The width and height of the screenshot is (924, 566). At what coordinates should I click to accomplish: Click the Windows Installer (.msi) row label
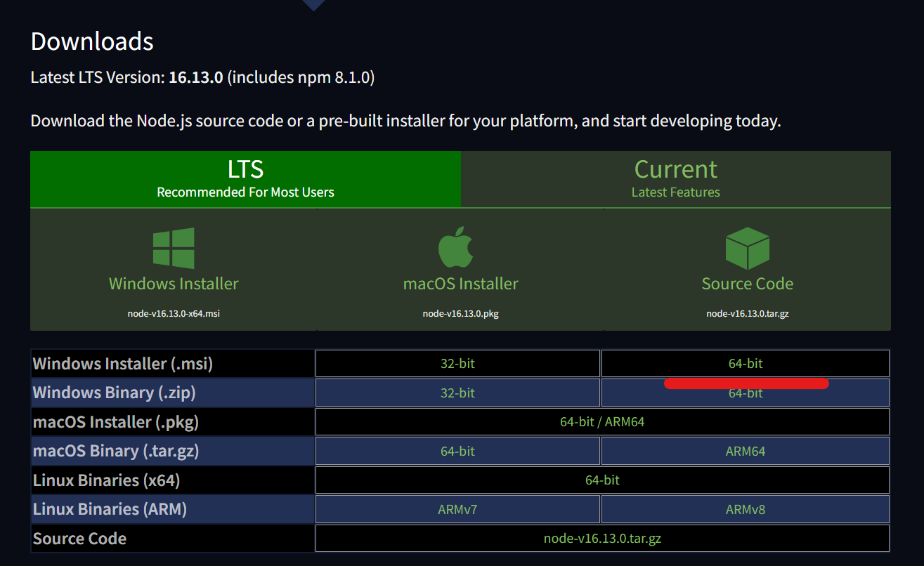(123, 364)
